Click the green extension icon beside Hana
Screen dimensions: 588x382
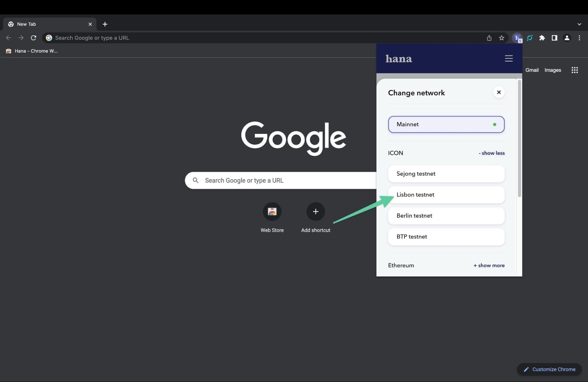[x=530, y=38]
